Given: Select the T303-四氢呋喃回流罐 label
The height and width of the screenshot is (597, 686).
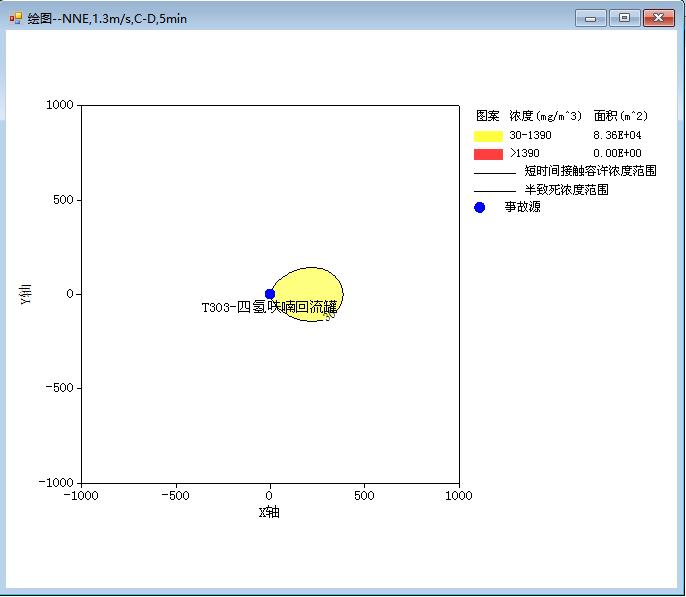Looking at the screenshot, I should coord(269,307).
